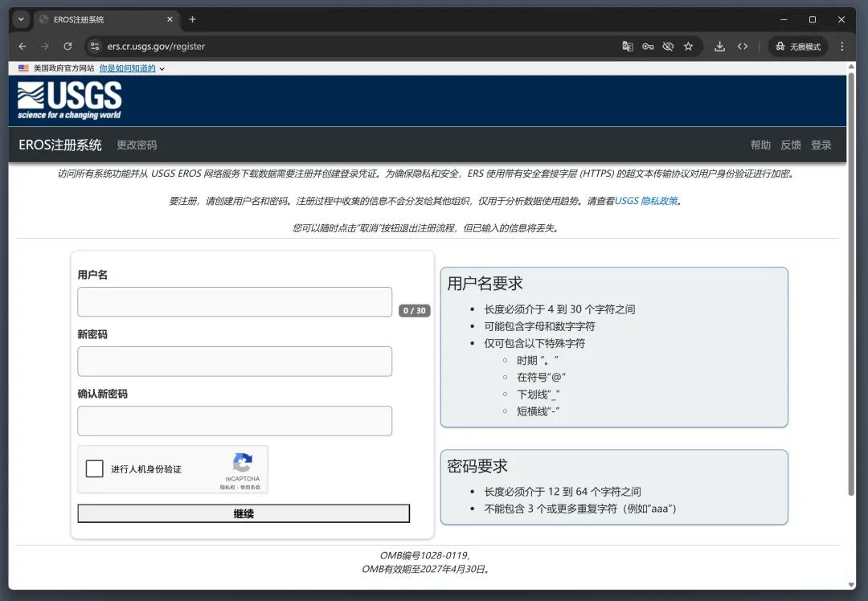Click the crossed-eye tracking protection icon
This screenshot has width=868, height=601.
tap(668, 47)
